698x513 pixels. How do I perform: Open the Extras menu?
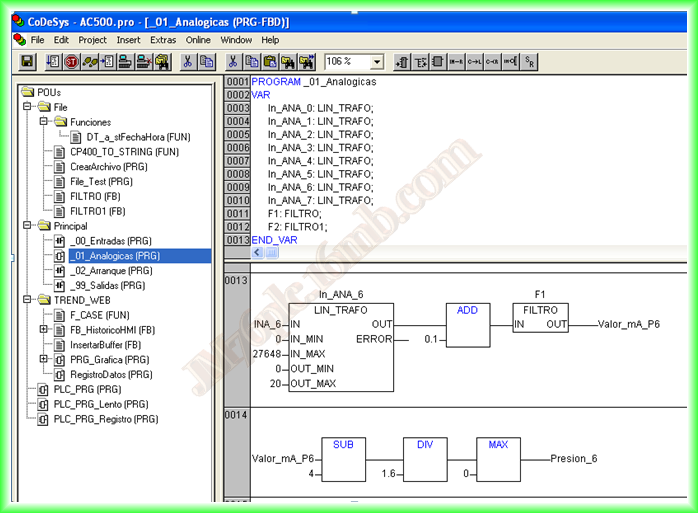(x=163, y=40)
